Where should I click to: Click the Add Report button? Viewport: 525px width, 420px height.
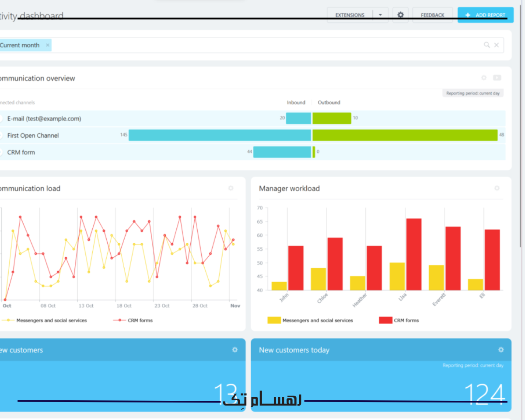click(x=485, y=15)
